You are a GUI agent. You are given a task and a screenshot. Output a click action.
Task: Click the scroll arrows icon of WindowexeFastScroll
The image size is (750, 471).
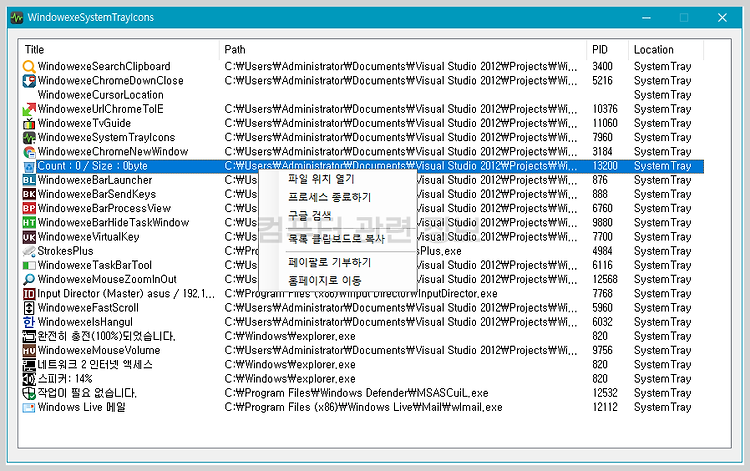(x=29, y=308)
